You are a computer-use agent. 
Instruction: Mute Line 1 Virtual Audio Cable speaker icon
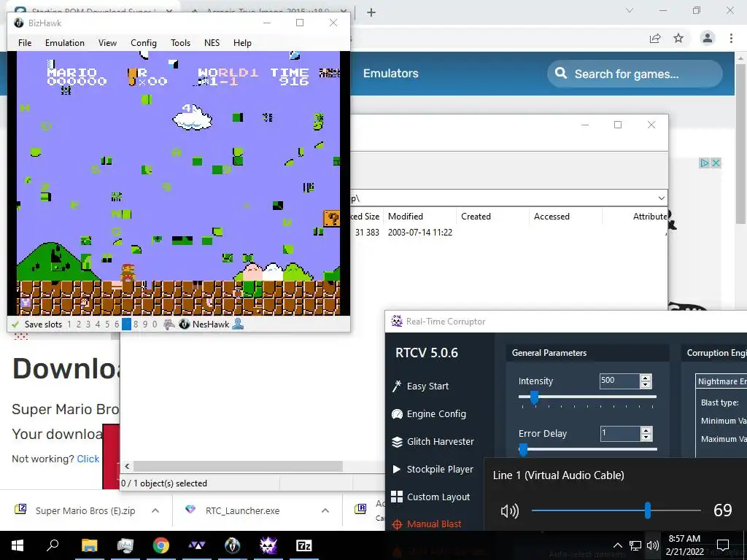(509, 511)
